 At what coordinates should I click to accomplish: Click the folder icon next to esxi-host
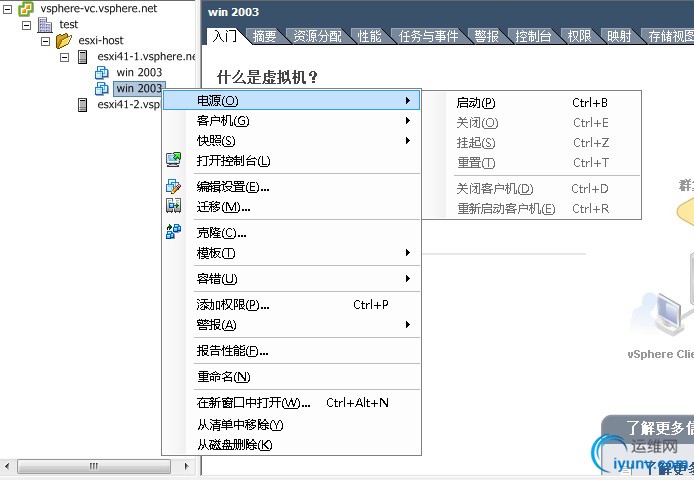tap(64, 41)
